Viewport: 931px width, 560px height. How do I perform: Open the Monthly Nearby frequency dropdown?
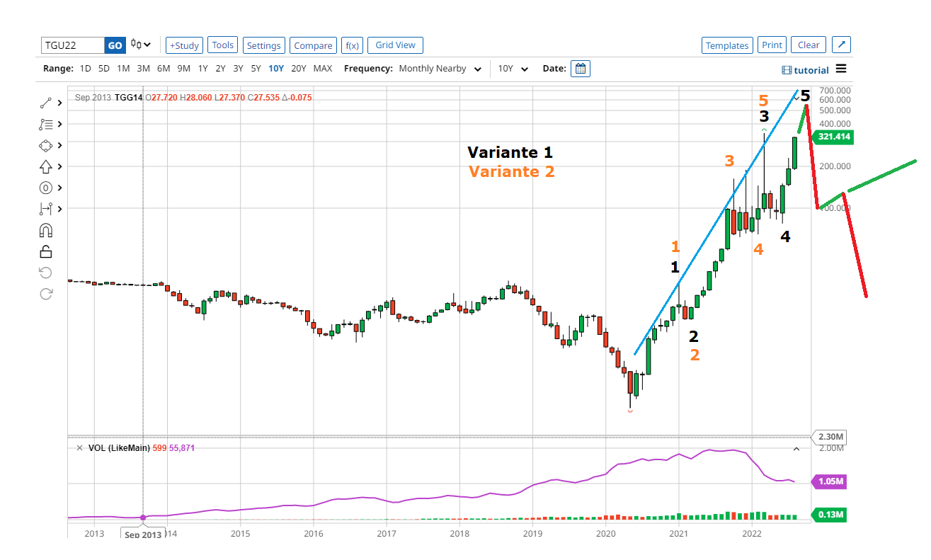(x=440, y=69)
